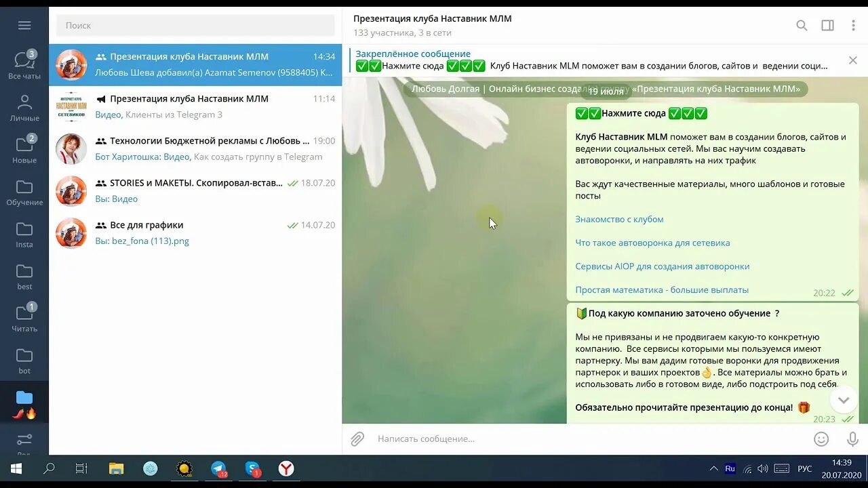This screenshot has width=868, height=488.
Task: Click "133 участника, 3 в сети" subtitle
Action: tap(402, 33)
